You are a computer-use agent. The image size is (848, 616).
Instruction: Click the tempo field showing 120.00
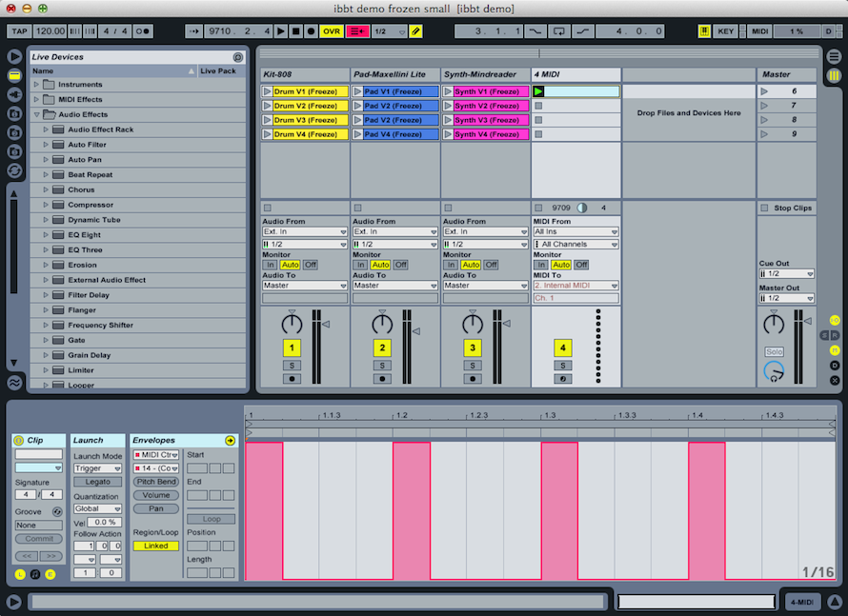coord(50,31)
